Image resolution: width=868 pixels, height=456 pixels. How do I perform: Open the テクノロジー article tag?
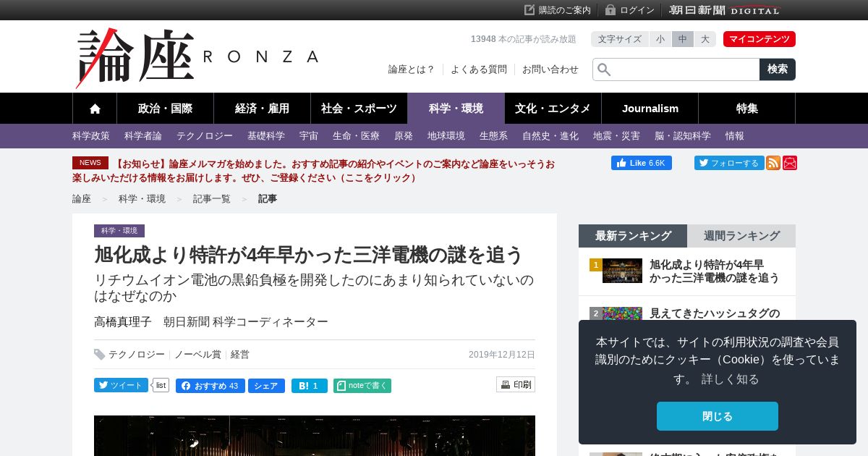pyautogui.click(x=137, y=355)
